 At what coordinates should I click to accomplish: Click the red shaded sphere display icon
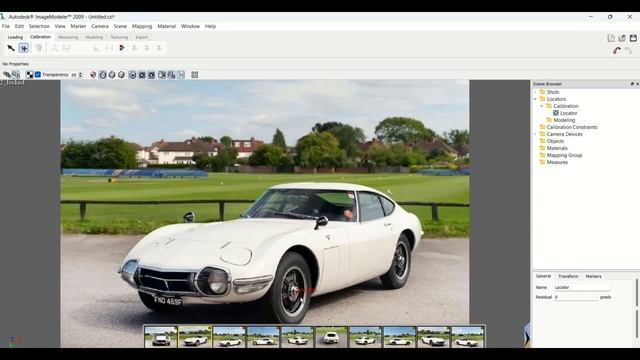[93, 75]
